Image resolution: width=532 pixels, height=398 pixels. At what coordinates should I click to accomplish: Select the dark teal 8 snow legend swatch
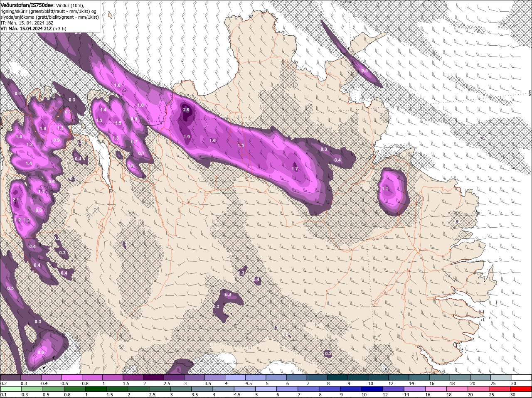tap(337, 377)
